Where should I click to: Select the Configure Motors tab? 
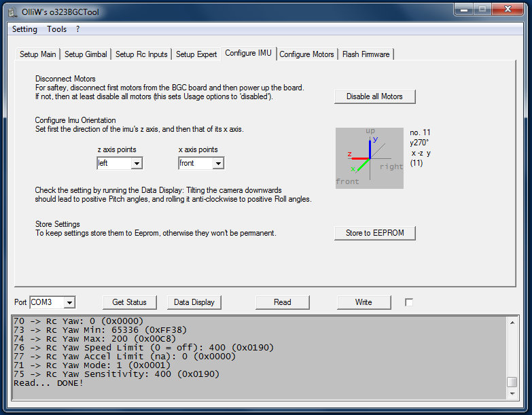[x=306, y=54]
